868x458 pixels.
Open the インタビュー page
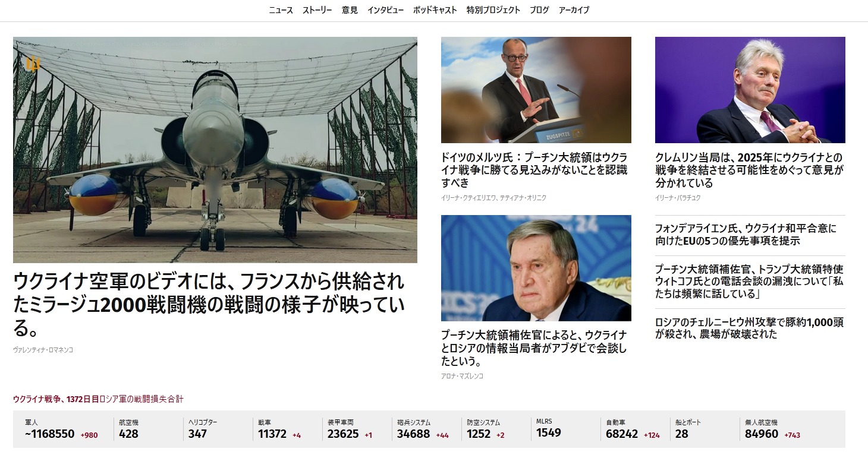pyautogui.click(x=385, y=10)
